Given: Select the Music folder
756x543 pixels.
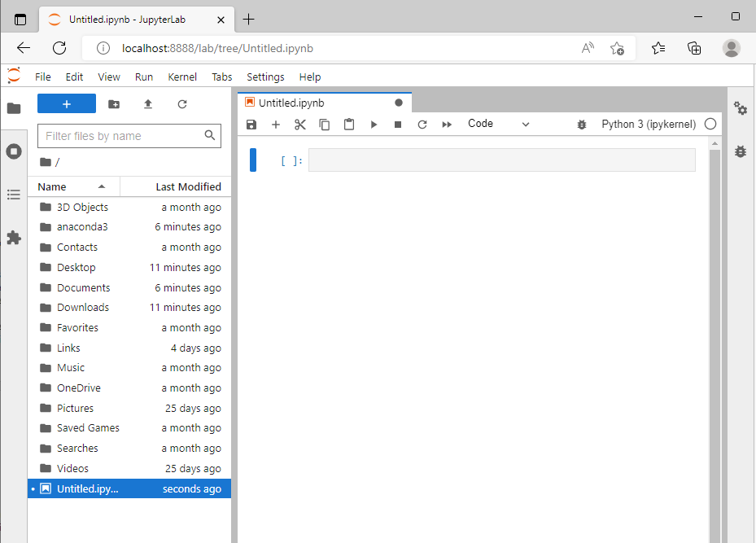Looking at the screenshot, I should (129, 367).
